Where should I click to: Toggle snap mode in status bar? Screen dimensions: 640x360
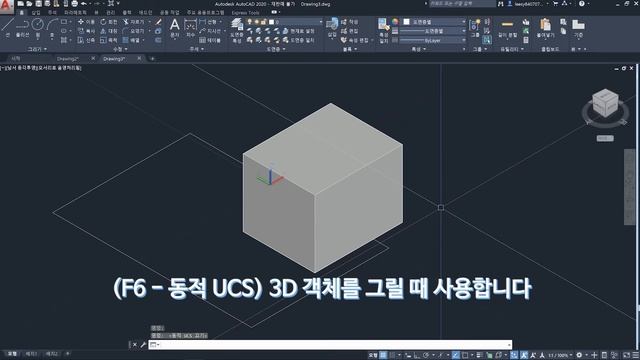(x=392, y=355)
